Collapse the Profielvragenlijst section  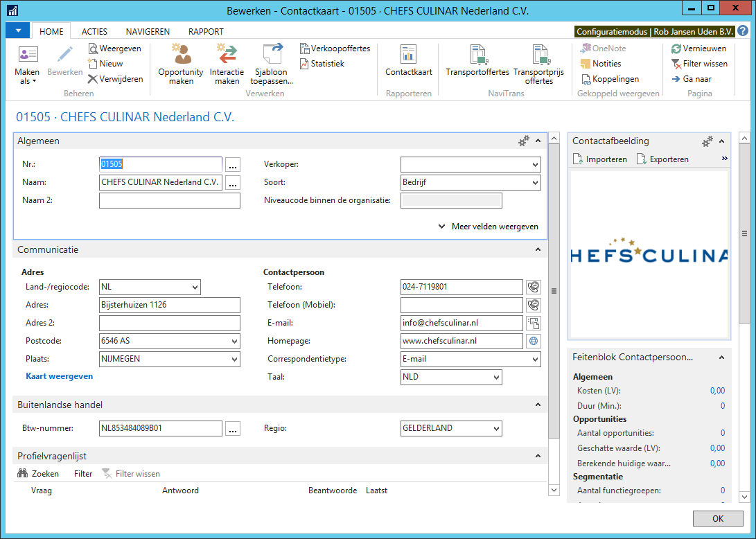[x=538, y=456]
